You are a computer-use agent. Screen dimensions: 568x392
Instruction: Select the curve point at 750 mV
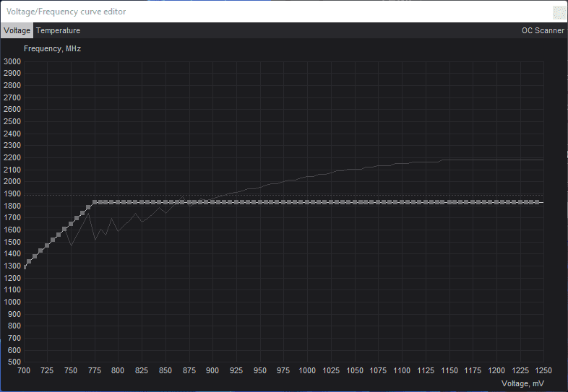(71, 224)
